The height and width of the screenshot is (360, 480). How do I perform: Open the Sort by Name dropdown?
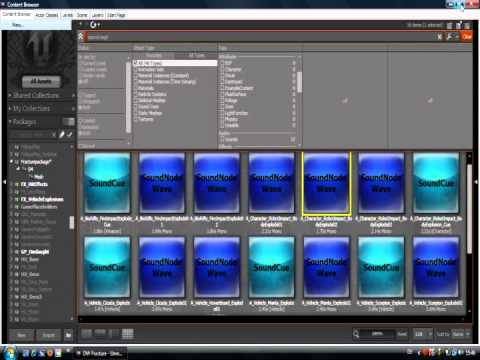pyautogui.click(x=461, y=334)
